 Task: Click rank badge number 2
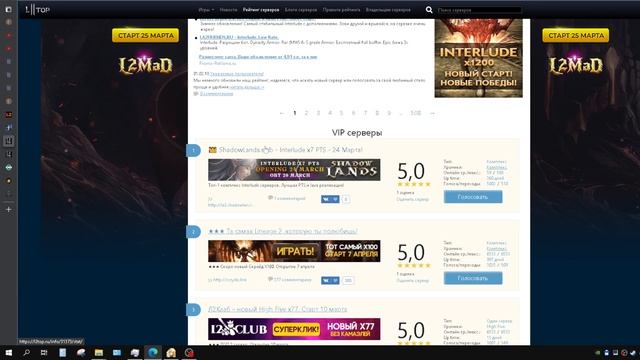(x=193, y=231)
